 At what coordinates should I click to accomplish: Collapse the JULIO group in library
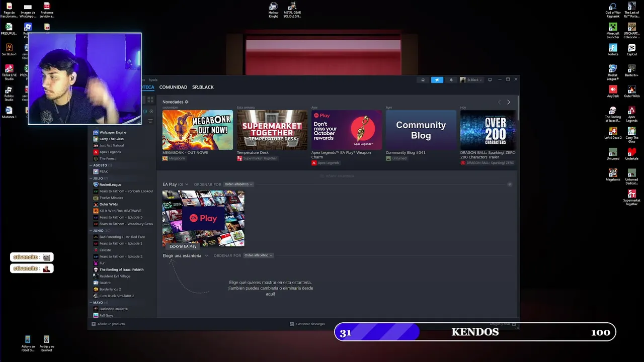pos(91,178)
